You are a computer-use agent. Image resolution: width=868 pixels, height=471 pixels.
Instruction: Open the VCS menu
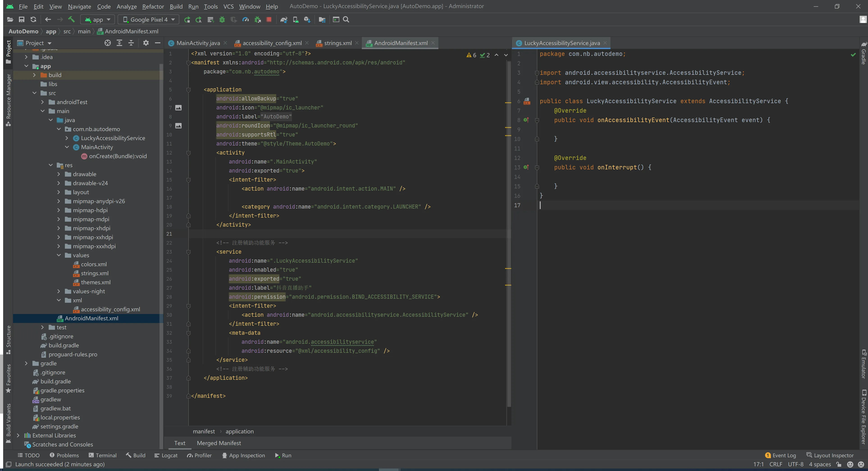228,6
